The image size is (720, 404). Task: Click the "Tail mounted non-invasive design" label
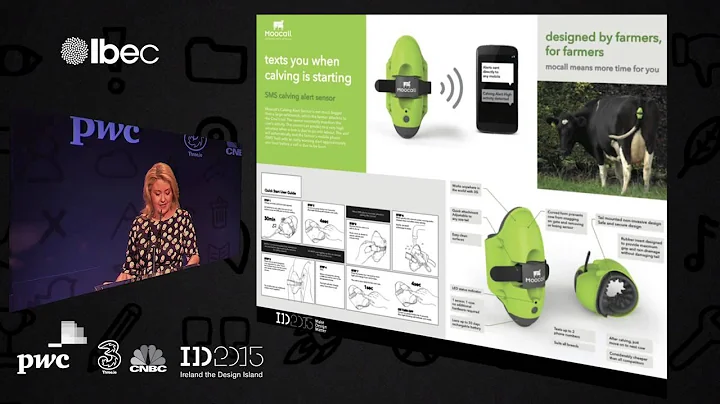click(630, 220)
